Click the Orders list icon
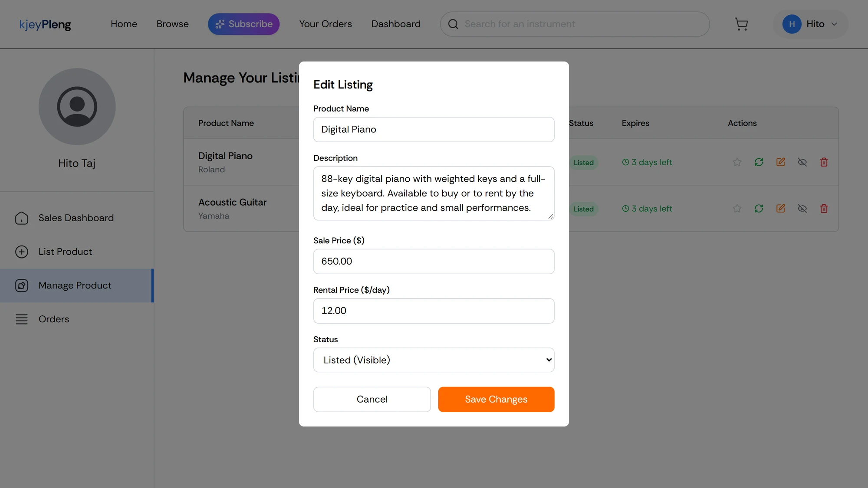Viewport: 868px width, 488px height. (x=22, y=319)
